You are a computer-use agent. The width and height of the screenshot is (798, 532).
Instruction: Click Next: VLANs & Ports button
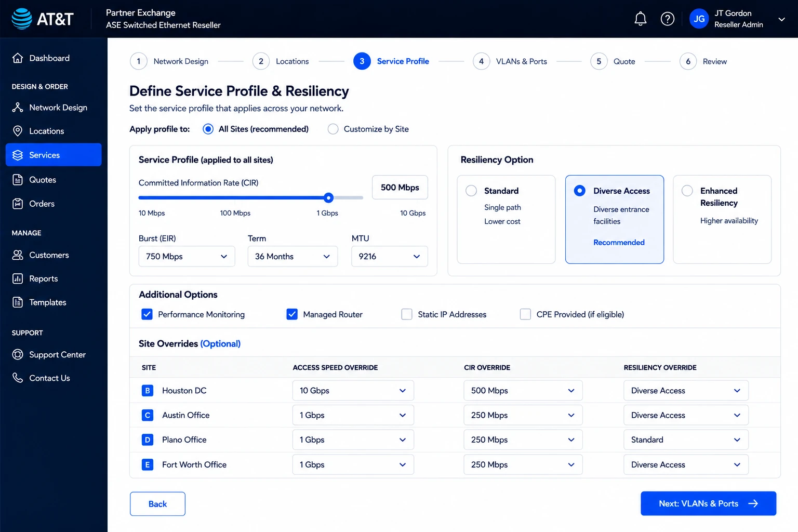(708, 503)
